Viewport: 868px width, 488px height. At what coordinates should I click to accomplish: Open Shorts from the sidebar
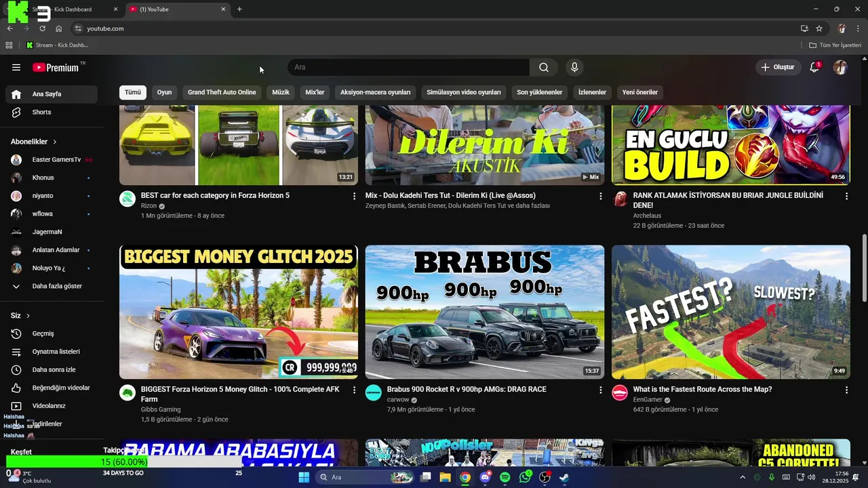click(x=52, y=112)
